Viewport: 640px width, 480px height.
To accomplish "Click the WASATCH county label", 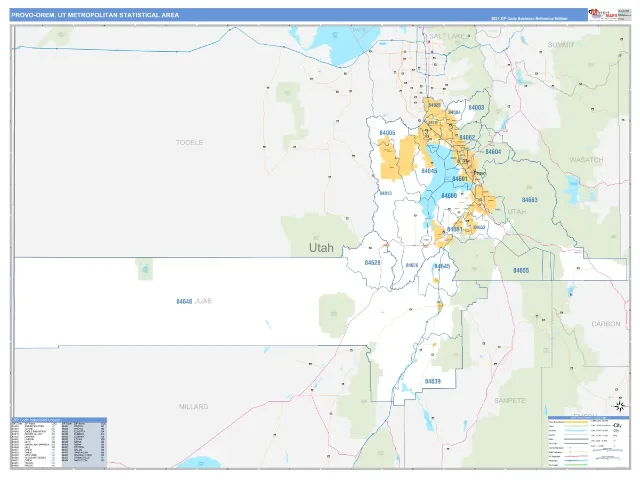I will [x=587, y=160].
